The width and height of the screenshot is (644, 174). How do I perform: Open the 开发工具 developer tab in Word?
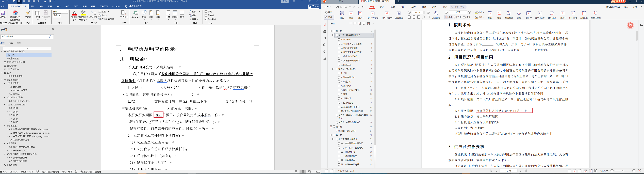104,7
